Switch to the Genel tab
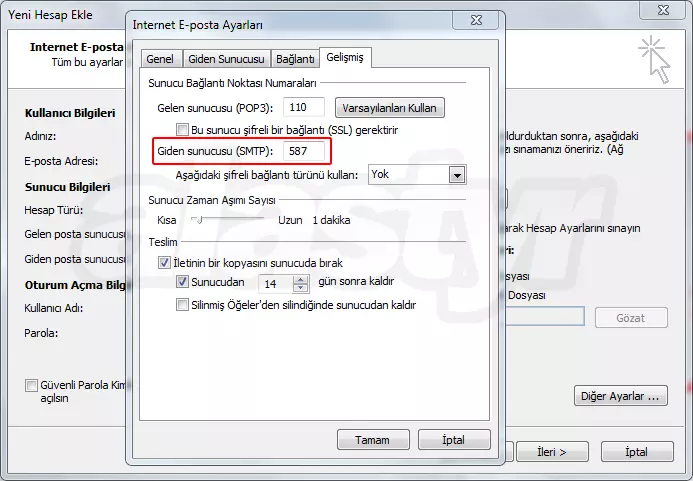693x481 pixels. [160, 59]
